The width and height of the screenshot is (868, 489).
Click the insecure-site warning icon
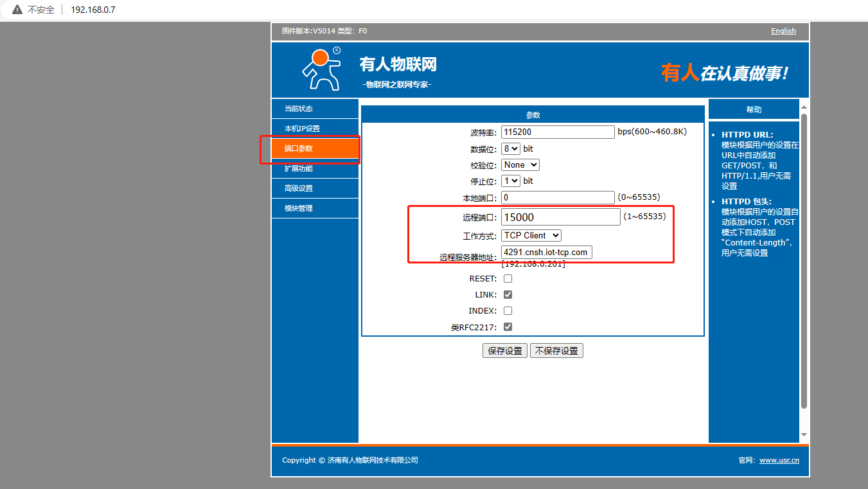[17, 10]
